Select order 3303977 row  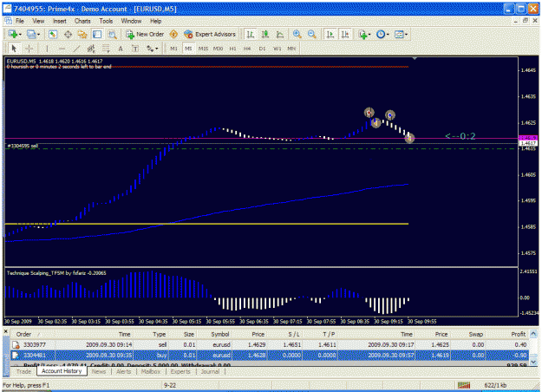point(270,344)
